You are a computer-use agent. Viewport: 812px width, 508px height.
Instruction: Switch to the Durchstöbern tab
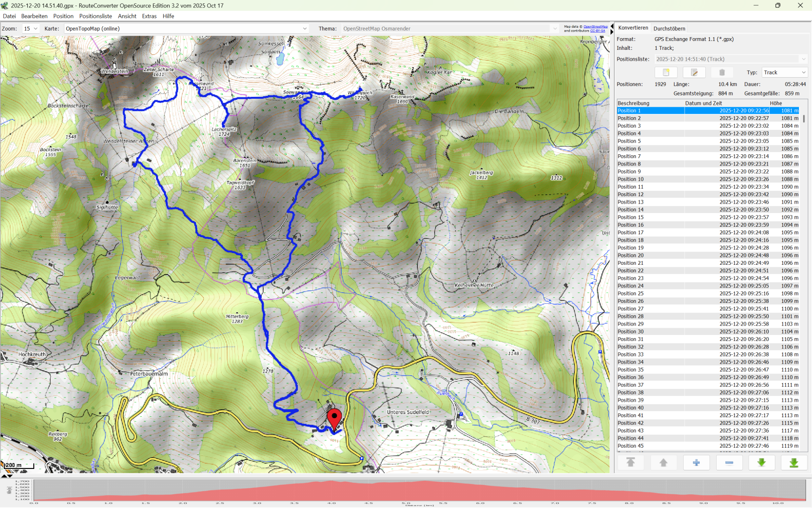[x=669, y=29]
